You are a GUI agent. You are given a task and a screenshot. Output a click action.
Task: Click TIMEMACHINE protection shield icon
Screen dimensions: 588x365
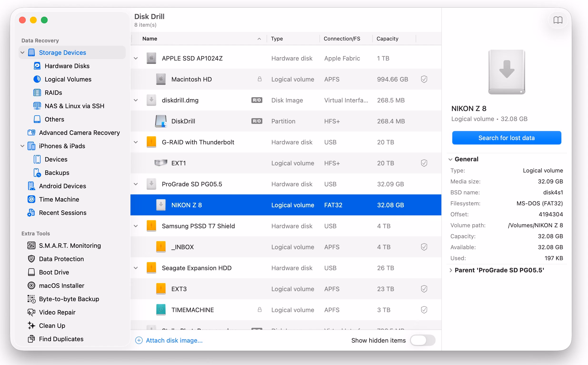tap(424, 310)
